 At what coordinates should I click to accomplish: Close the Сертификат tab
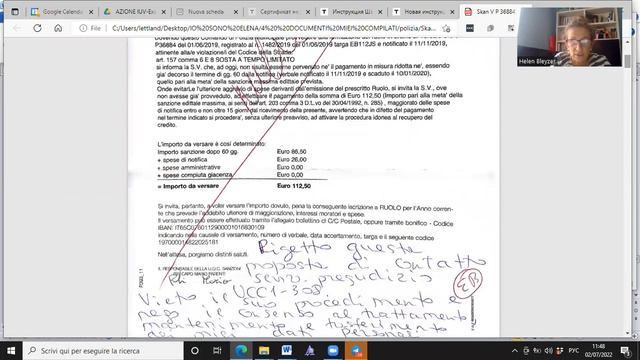(308, 12)
